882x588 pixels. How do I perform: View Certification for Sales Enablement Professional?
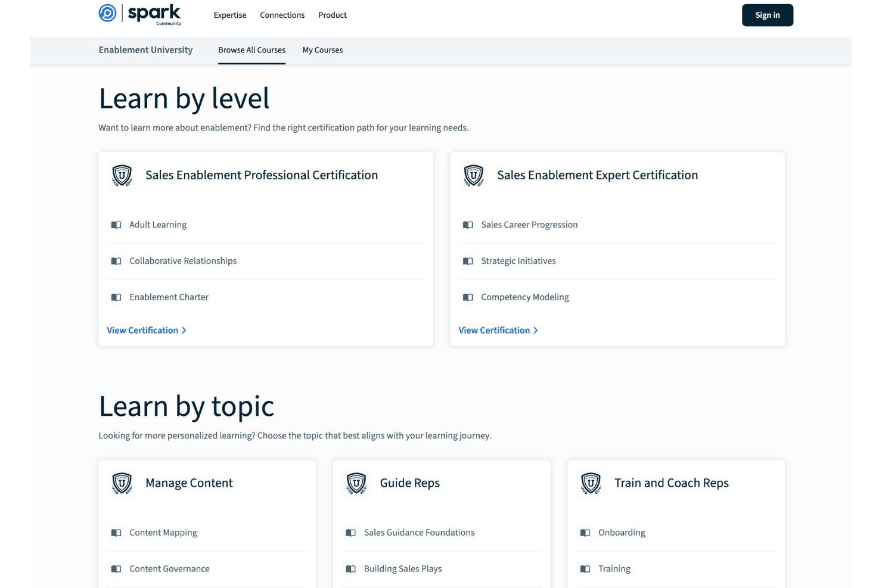click(147, 331)
